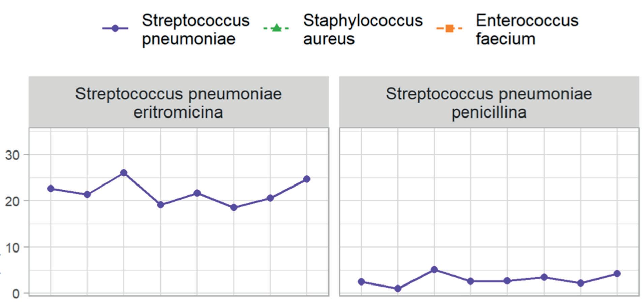Click the lowest point in eritromicina chart

coord(234,208)
